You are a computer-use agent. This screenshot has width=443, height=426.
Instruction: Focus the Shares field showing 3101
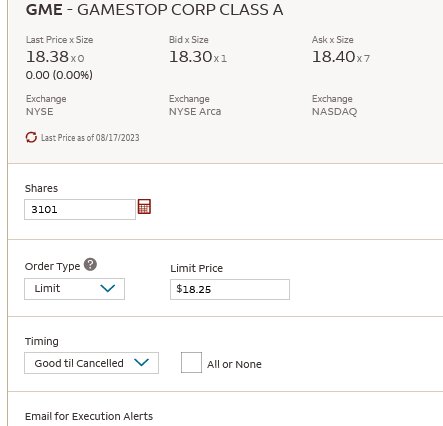tap(80, 209)
